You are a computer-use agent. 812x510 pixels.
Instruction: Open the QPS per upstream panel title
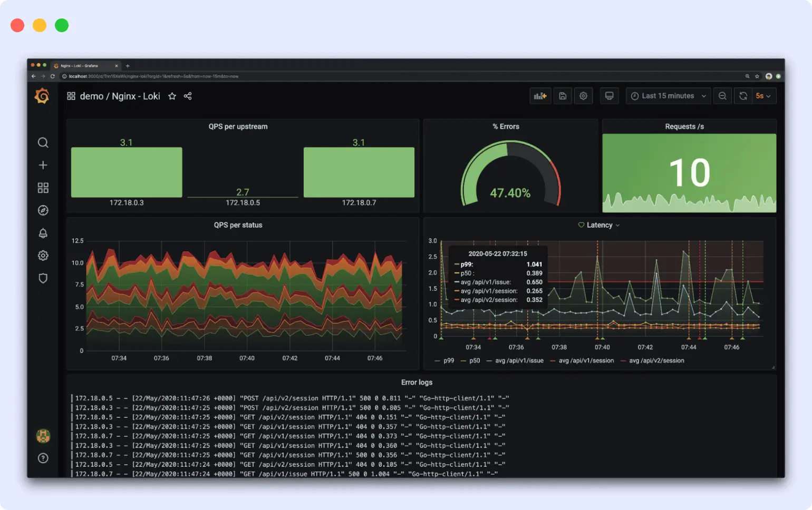click(x=238, y=126)
